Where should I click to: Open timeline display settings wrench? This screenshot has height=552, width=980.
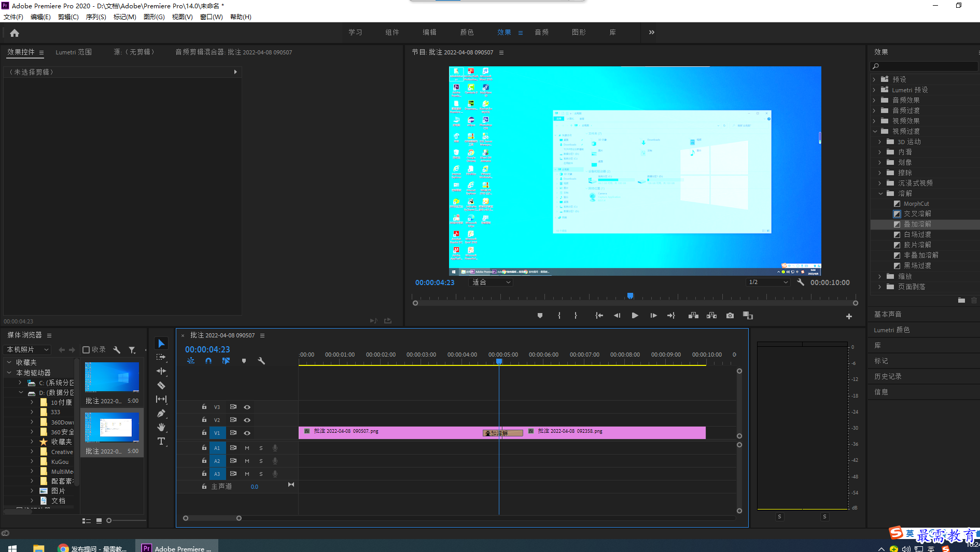click(x=261, y=361)
